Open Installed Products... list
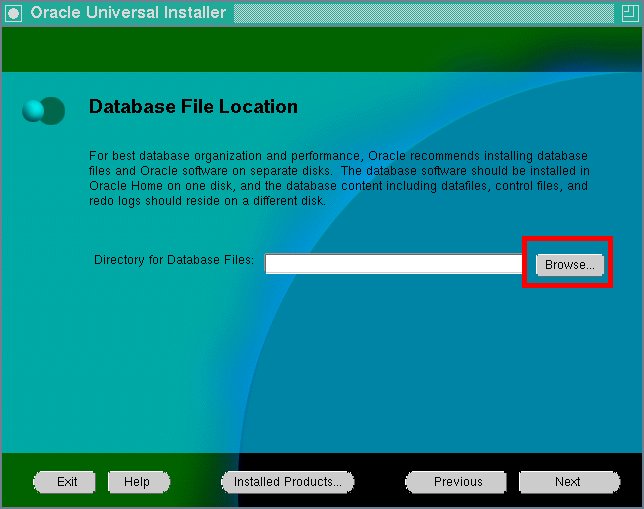Viewport: 644px width, 509px height. click(x=288, y=482)
